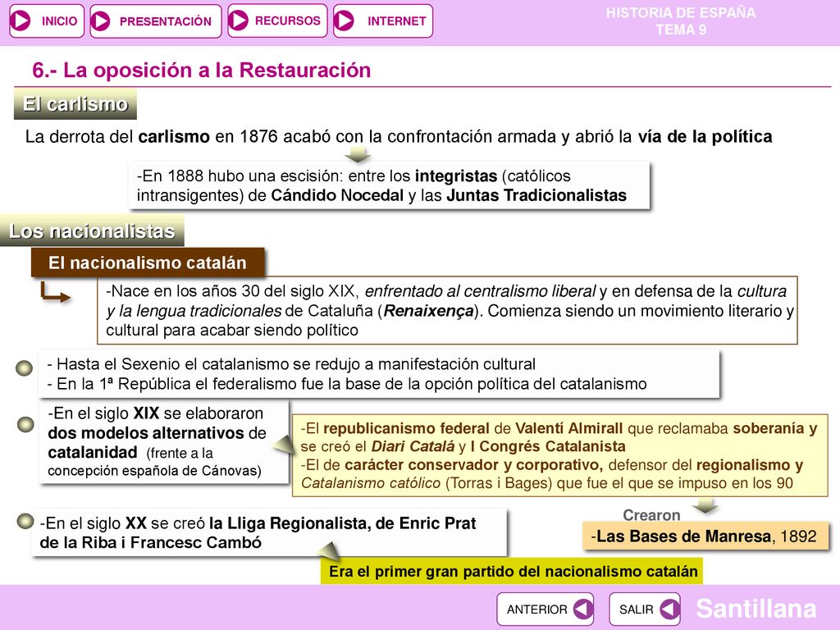Screen dimensions: 840x630
Task: Click the text 'Catalanismo católico'
Action: 371,483
